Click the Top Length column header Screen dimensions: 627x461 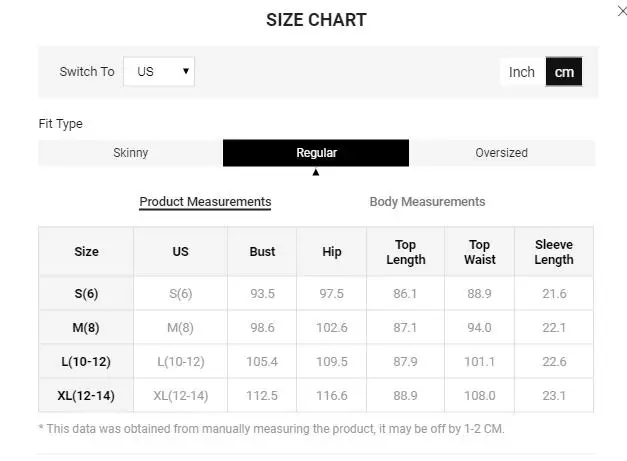click(x=405, y=252)
